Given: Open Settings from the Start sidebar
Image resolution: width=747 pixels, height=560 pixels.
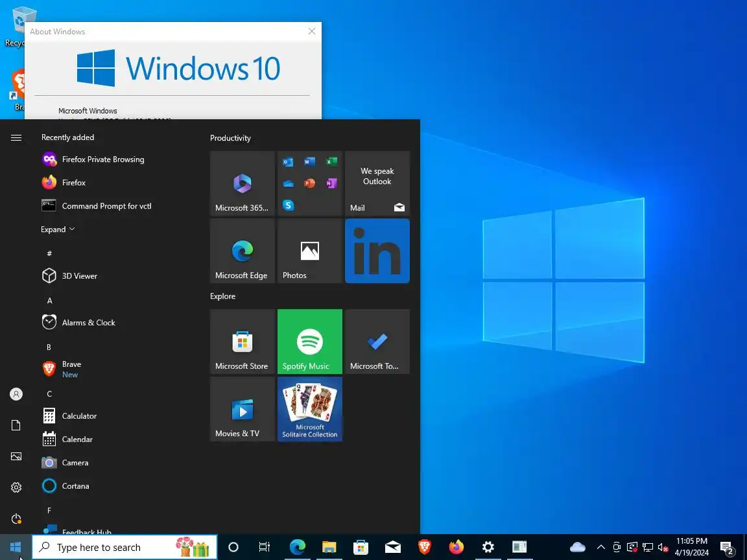Looking at the screenshot, I should click(x=16, y=487).
